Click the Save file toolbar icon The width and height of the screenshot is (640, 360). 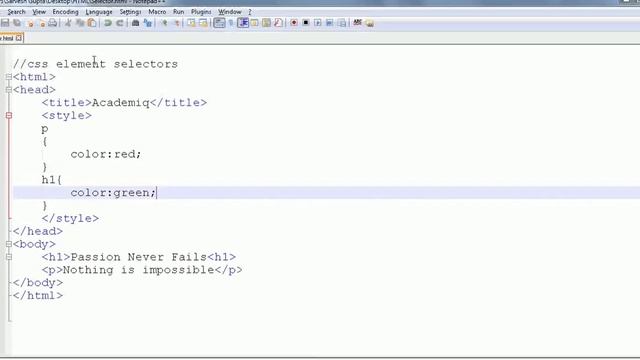5,23
